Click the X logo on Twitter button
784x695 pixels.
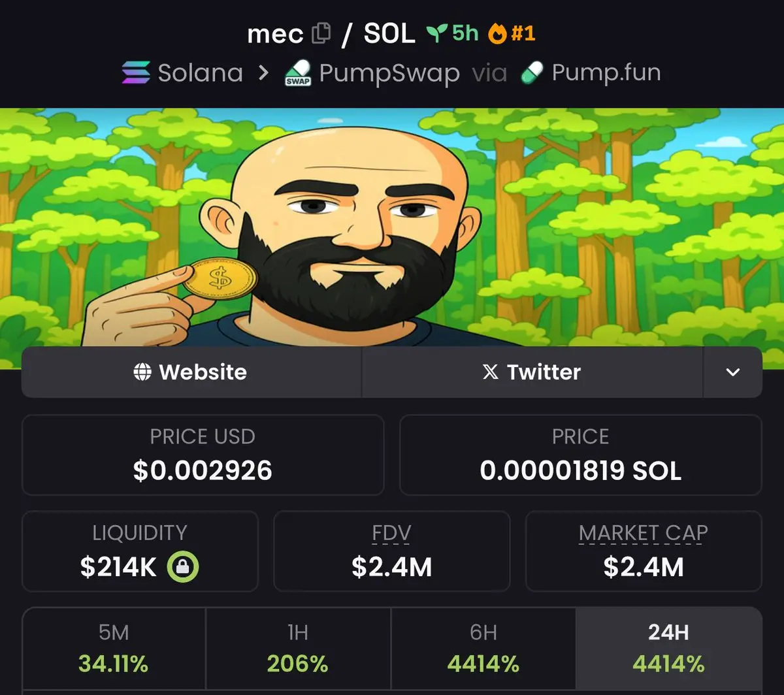click(x=490, y=372)
